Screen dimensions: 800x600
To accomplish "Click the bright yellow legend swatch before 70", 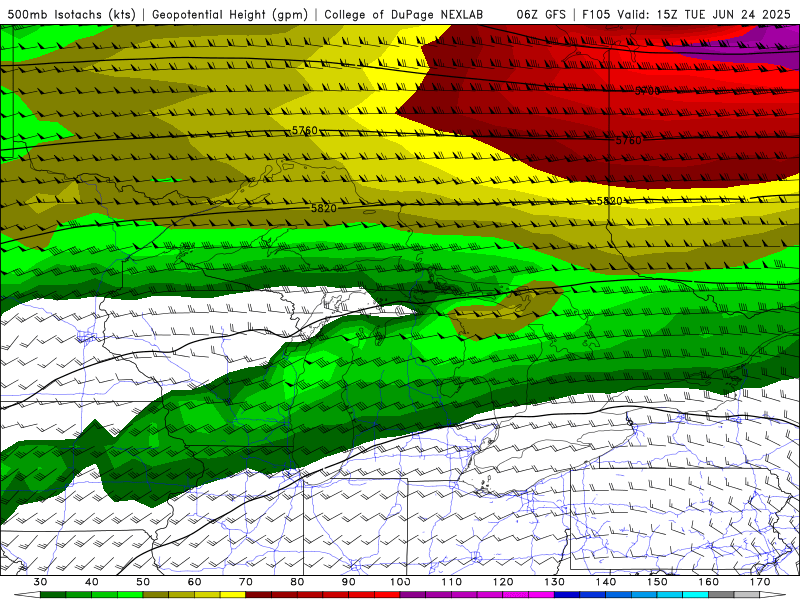I will pos(233,595).
